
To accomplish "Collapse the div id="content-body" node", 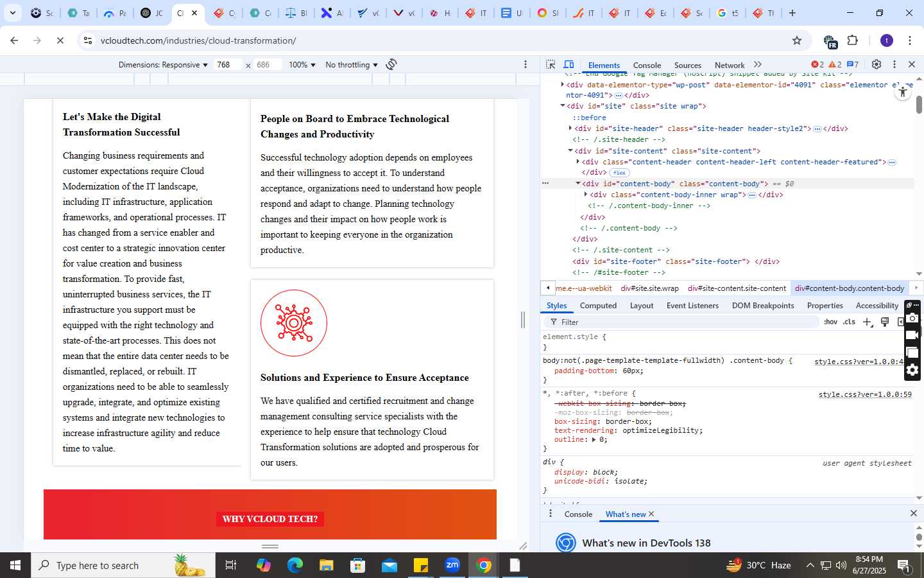I will [x=578, y=184].
